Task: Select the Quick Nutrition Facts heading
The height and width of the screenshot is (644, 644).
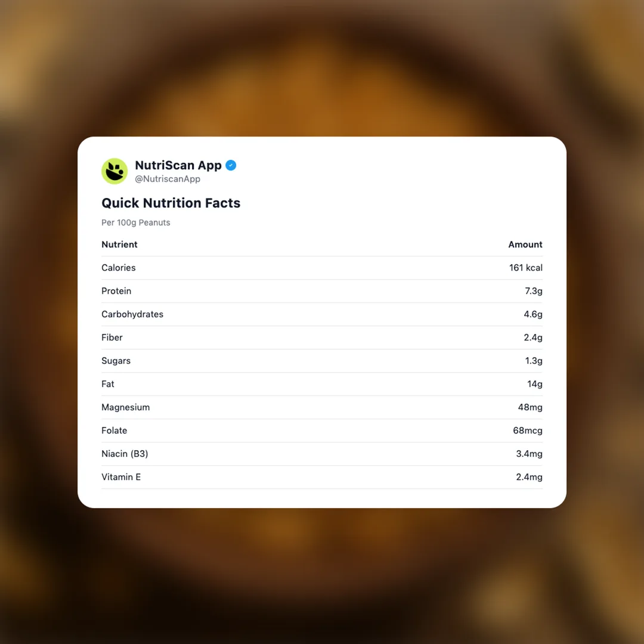Action: [x=171, y=203]
